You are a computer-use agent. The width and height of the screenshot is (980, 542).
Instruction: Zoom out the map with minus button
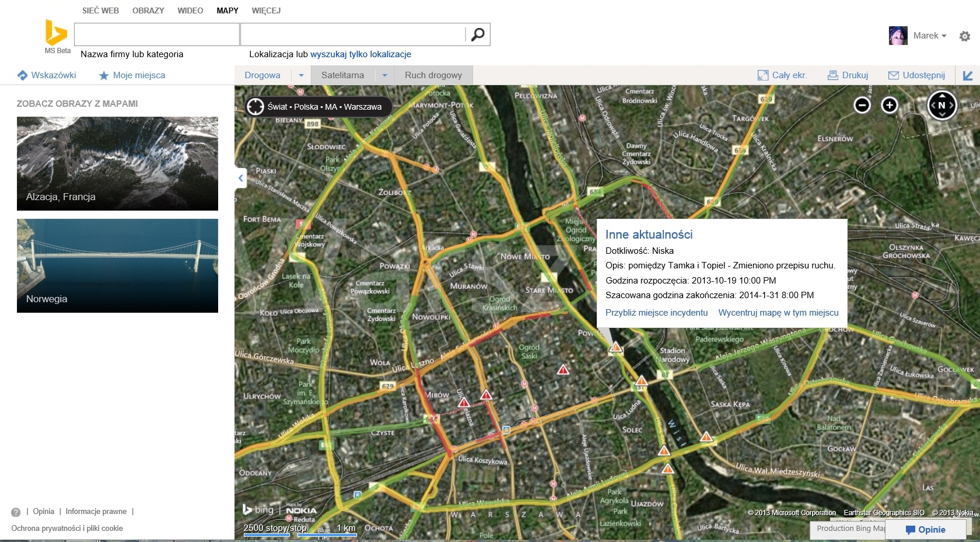coord(862,105)
